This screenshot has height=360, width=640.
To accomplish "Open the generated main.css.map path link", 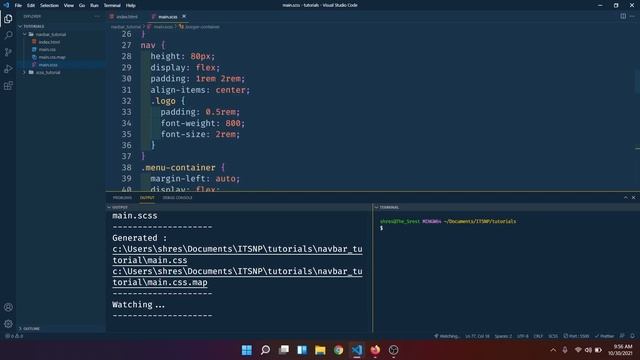I will pyautogui.click(x=237, y=277).
